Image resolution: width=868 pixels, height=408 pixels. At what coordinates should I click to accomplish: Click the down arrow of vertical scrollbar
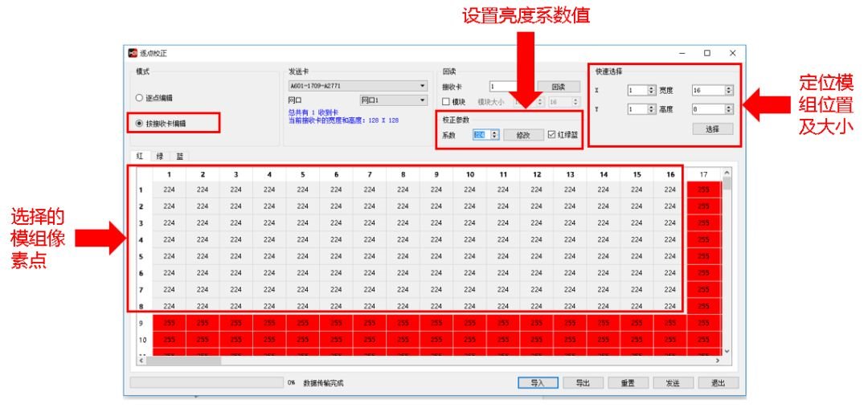point(727,351)
